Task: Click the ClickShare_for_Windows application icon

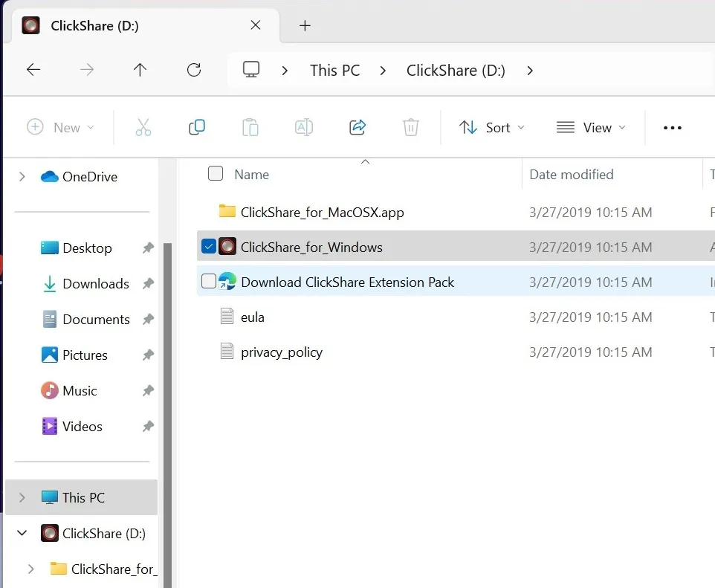Action: pos(227,246)
